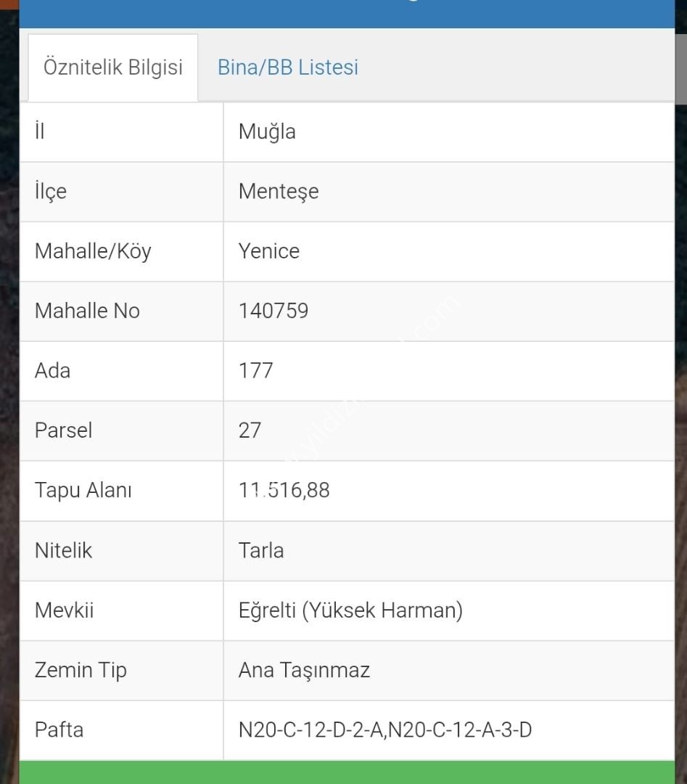This screenshot has width=687, height=784.
Task: Select the Mahalle No value 140759
Action: point(273,311)
